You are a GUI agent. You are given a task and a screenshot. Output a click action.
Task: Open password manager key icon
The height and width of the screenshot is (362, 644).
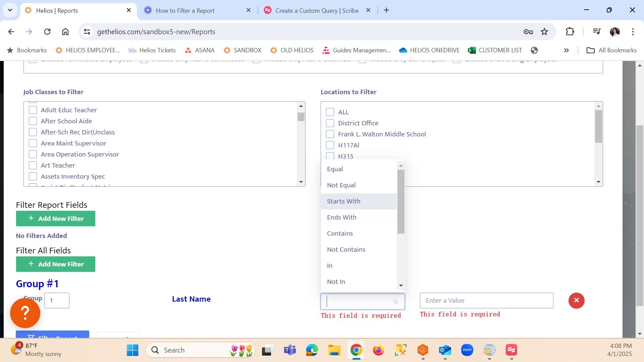(x=528, y=32)
